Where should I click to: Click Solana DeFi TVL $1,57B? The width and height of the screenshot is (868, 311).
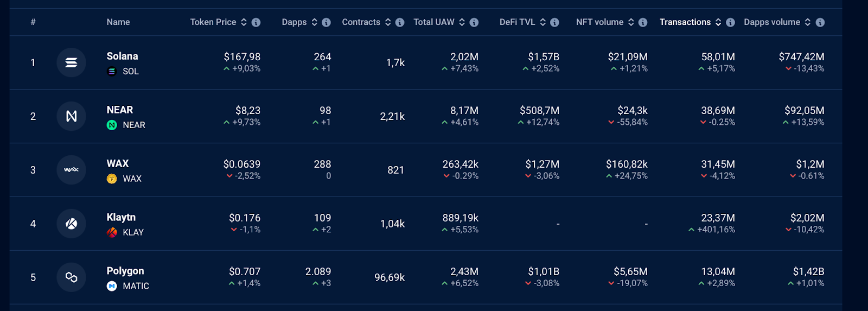click(x=544, y=56)
